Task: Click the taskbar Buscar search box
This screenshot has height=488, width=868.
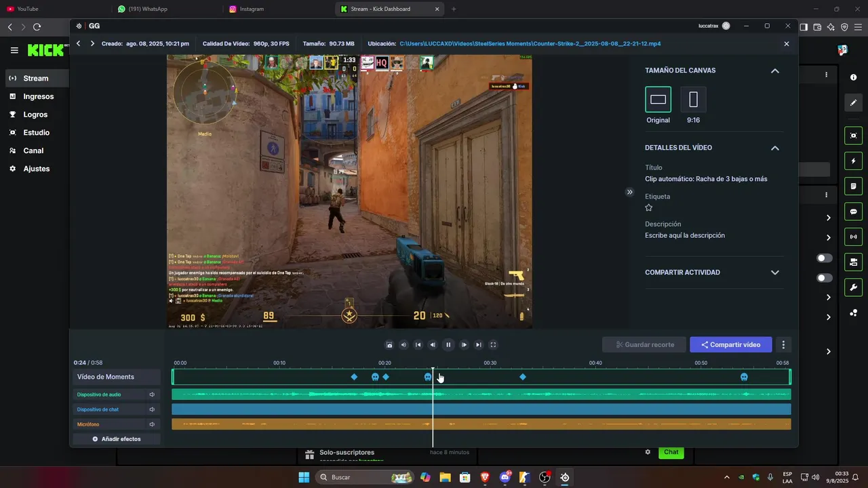Action: coord(366,477)
